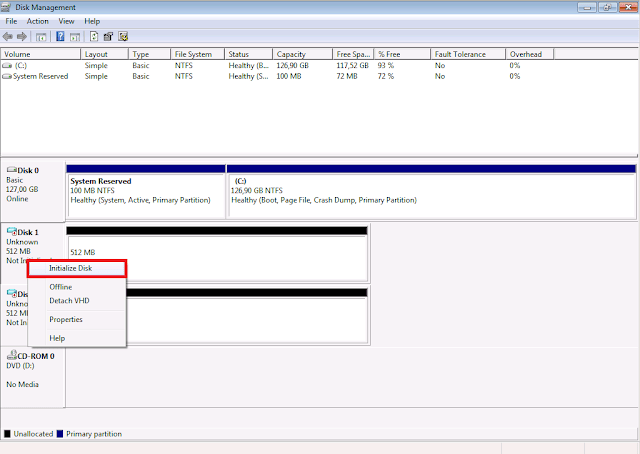Select Offline in the context menu

pyautogui.click(x=60, y=287)
